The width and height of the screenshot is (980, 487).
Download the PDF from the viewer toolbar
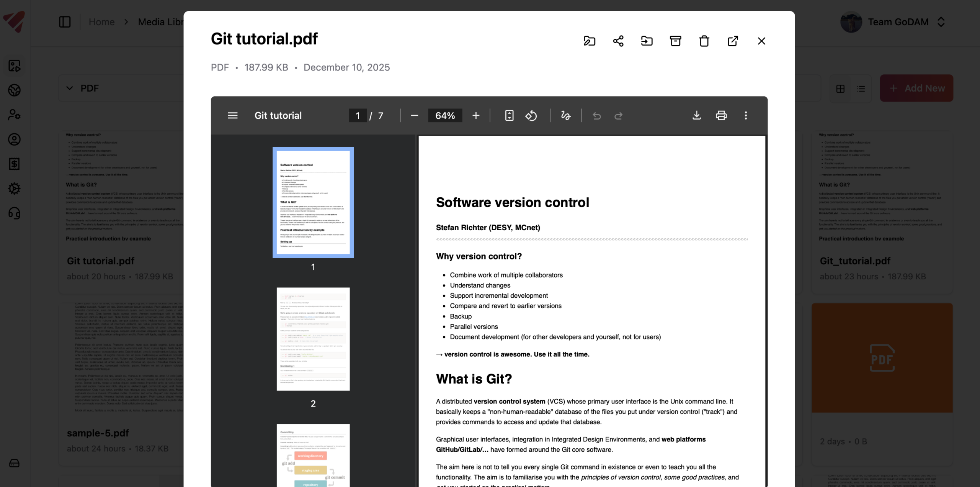tap(697, 115)
